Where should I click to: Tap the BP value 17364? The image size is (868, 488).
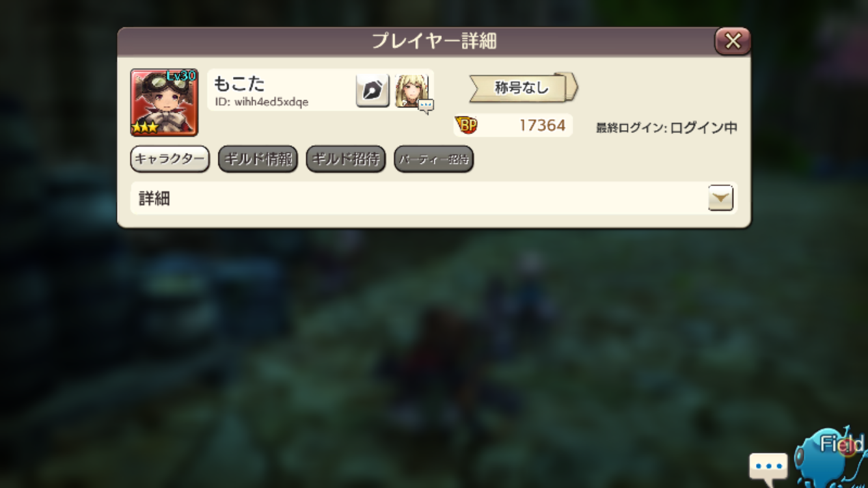click(x=542, y=125)
